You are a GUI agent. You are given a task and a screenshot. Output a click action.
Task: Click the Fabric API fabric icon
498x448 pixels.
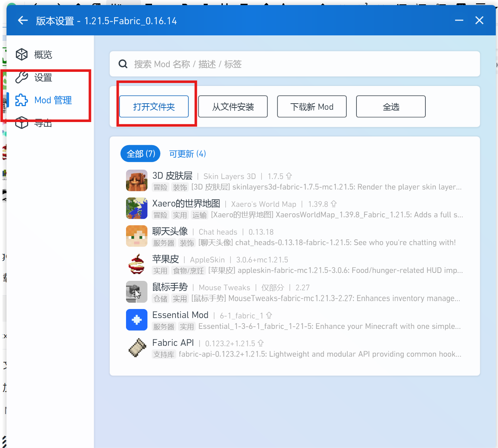click(137, 348)
